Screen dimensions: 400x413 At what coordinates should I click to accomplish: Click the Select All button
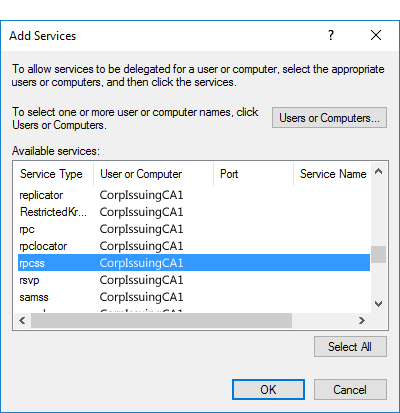pyautogui.click(x=350, y=347)
